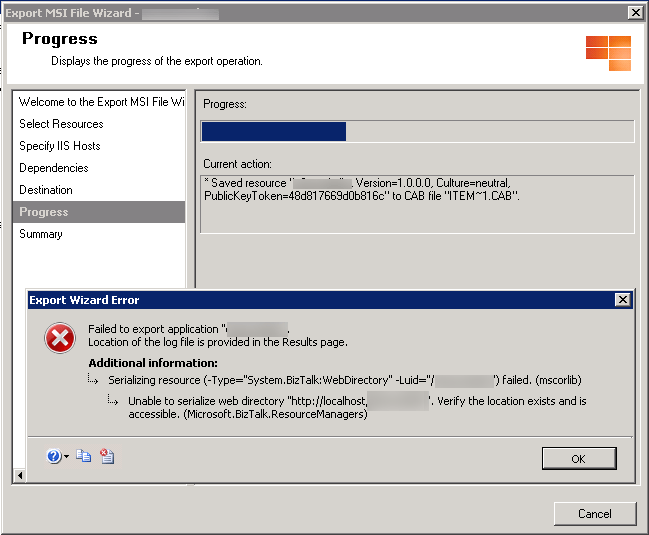Click the first arrow icon beside Serializing resource
Screen dimensions: 649x535
(93, 379)
